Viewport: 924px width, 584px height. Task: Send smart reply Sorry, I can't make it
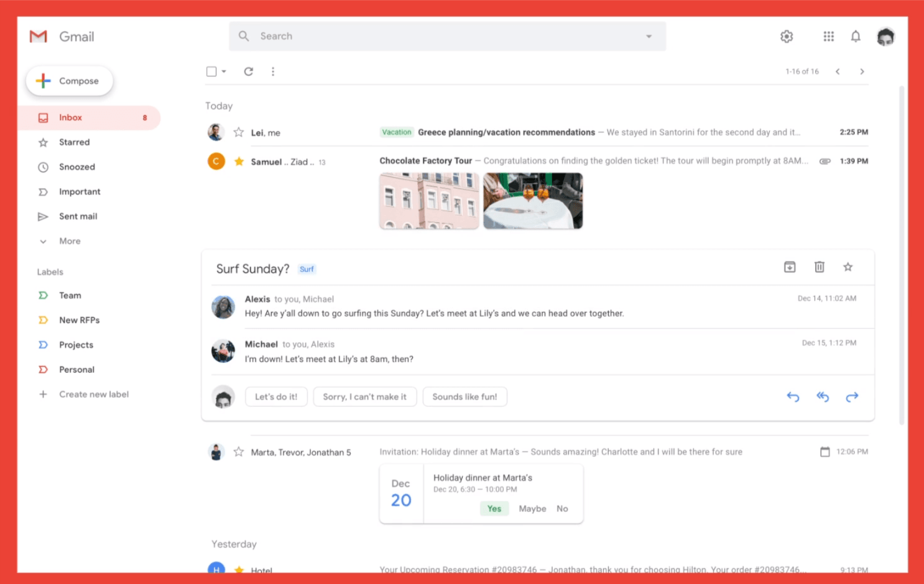click(364, 396)
